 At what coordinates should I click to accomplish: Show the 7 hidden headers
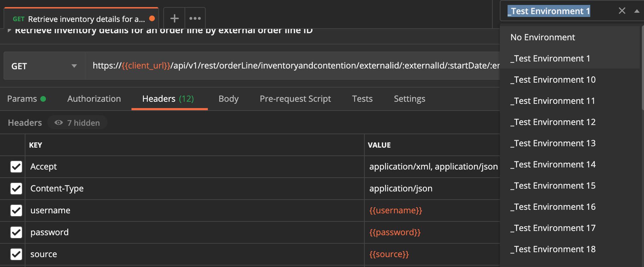point(77,123)
